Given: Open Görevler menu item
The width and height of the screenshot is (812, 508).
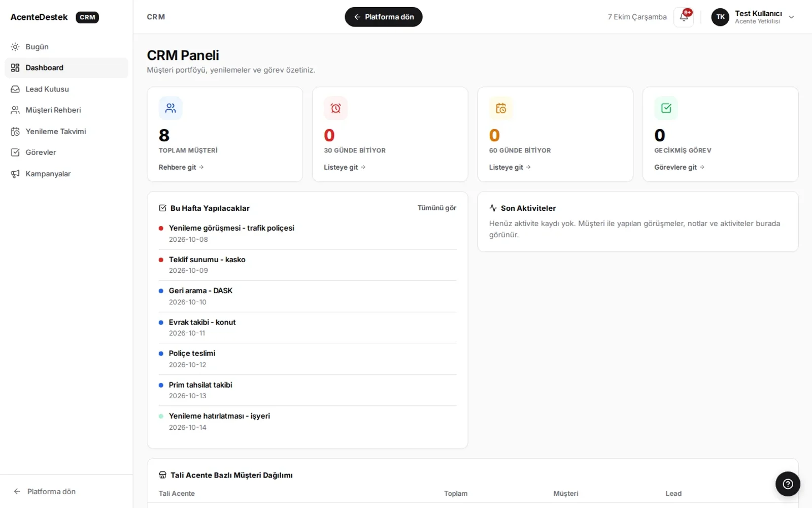Looking at the screenshot, I should tap(66, 152).
